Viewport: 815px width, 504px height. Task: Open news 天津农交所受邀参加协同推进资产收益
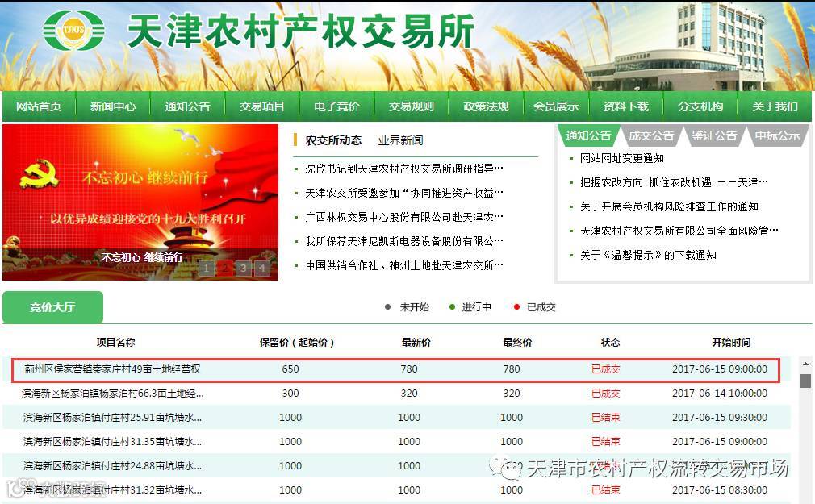coord(403,194)
